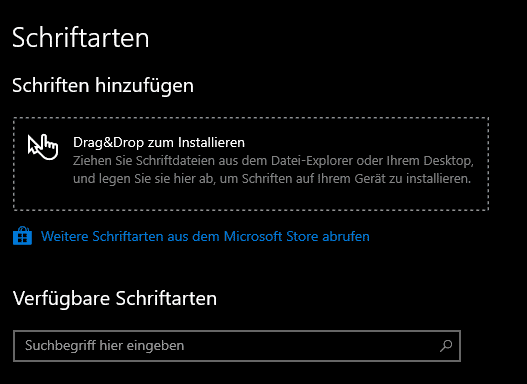Click the word 'abrufen' ending the Store link
The image size is (527, 384).
coord(346,236)
